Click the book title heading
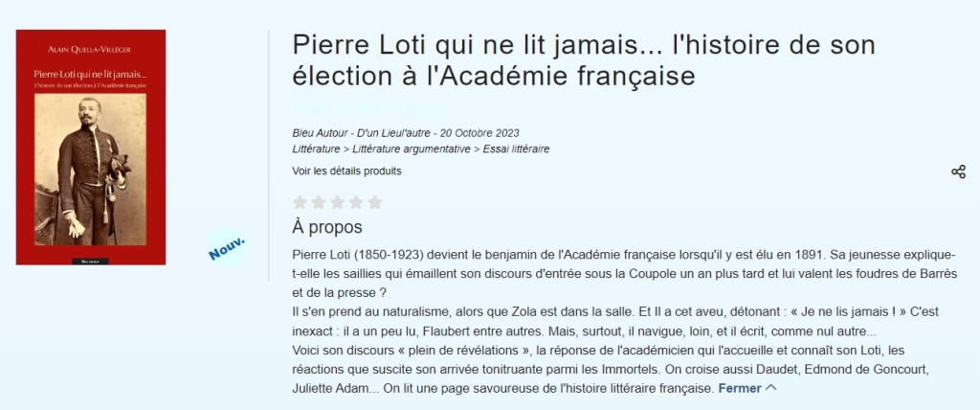 point(584,59)
